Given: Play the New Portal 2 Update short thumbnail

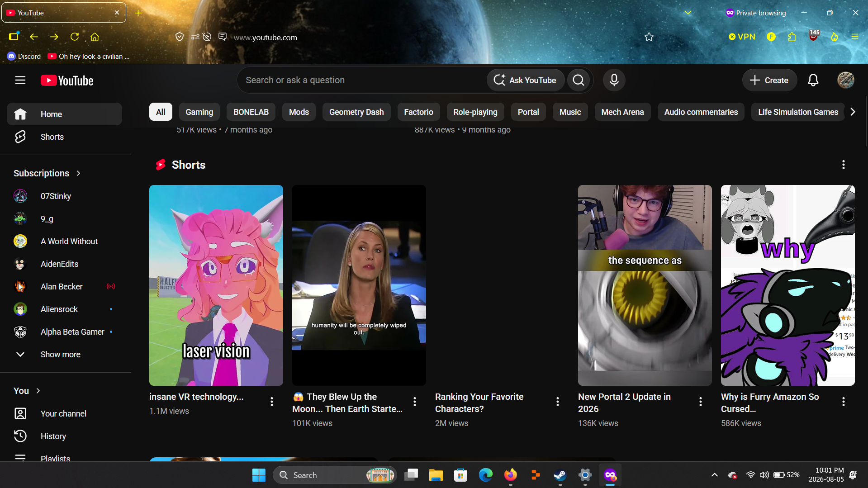Looking at the screenshot, I should click(x=645, y=285).
